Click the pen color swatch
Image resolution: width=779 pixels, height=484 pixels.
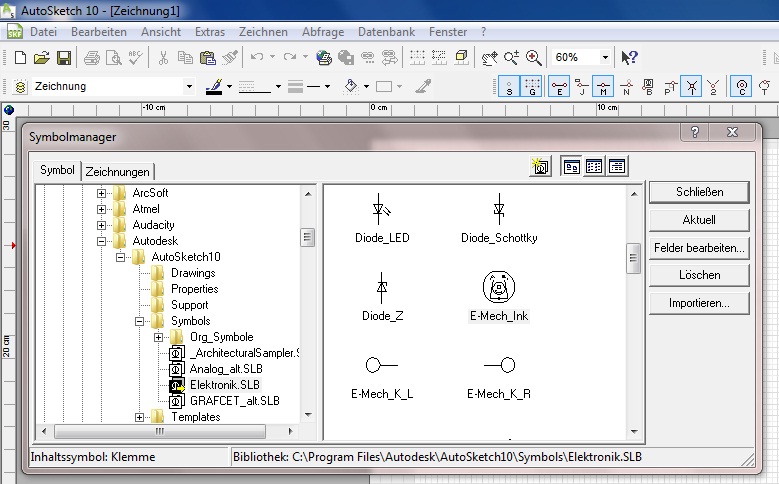tap(214, 86)
